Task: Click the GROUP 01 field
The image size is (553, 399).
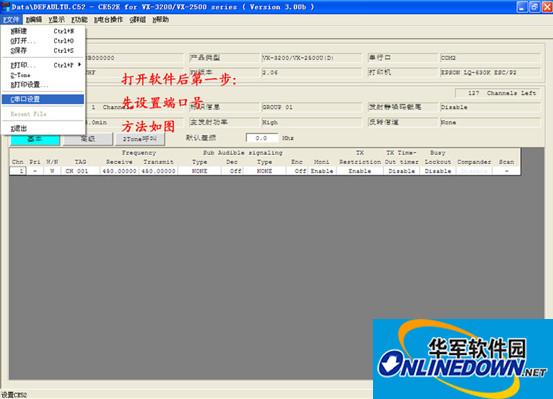Action: (x=311, y=107)
